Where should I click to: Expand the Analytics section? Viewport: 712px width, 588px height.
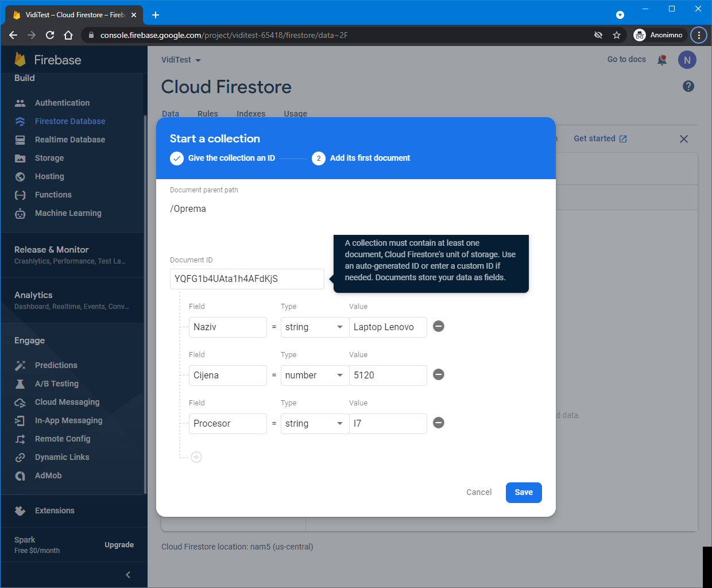(x=72, y=300)
